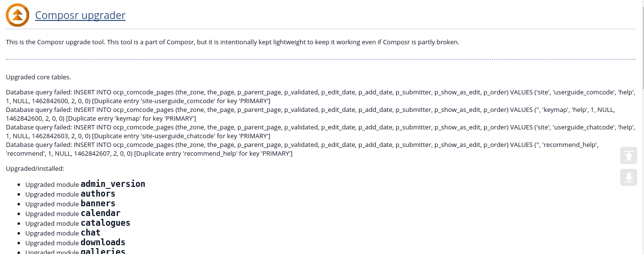Click the recommend_help duplicate entry error
The width and height of the screenshot is (644, 254).
pyautogui.click(x=302, y=149)
